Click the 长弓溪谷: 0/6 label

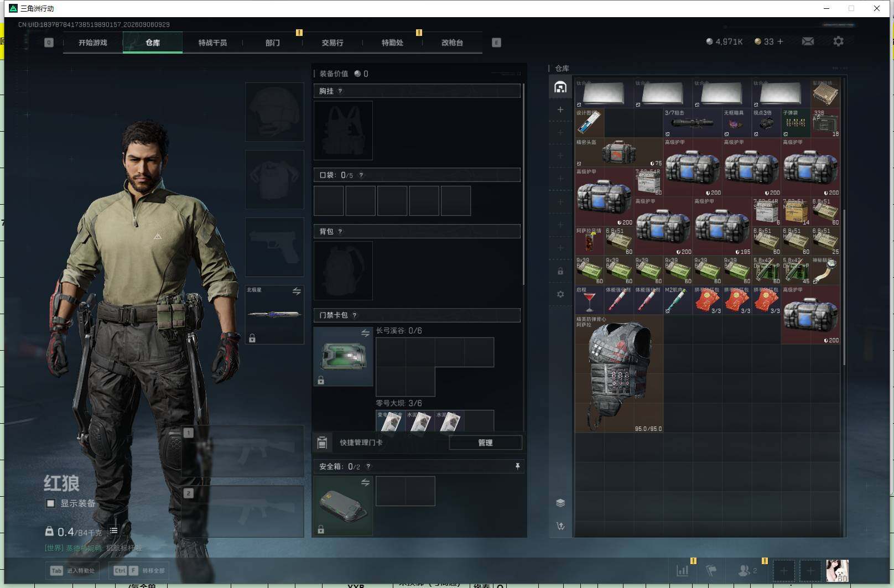[x=399, y=331]
